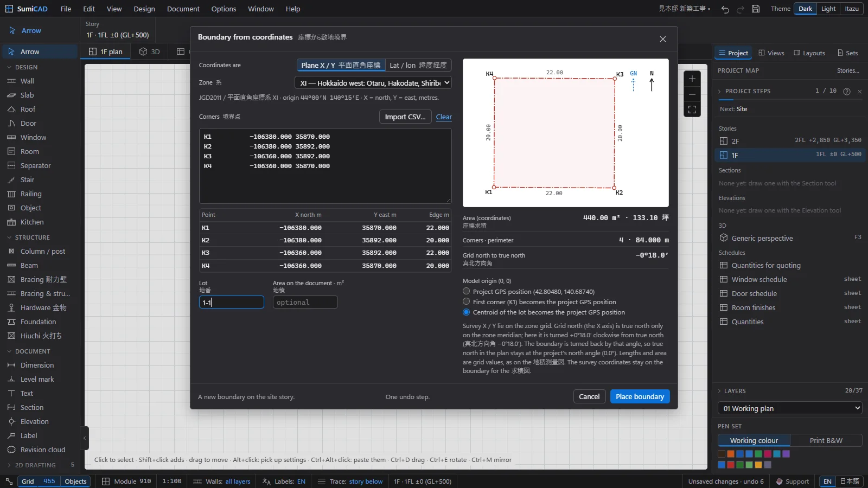This screenshot has height=488, width=868.
Task: Select the Kitchen tool
Action: [40, 222]
